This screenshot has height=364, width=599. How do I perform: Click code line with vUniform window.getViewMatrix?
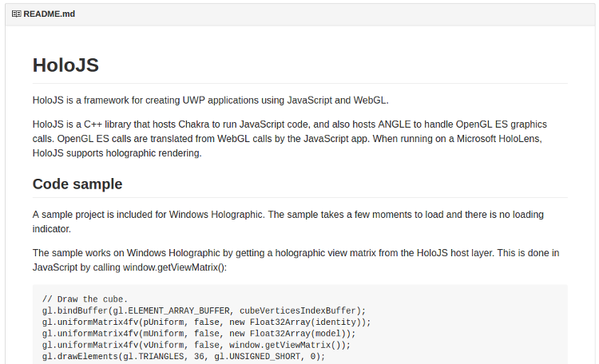(x=196, y=345)
